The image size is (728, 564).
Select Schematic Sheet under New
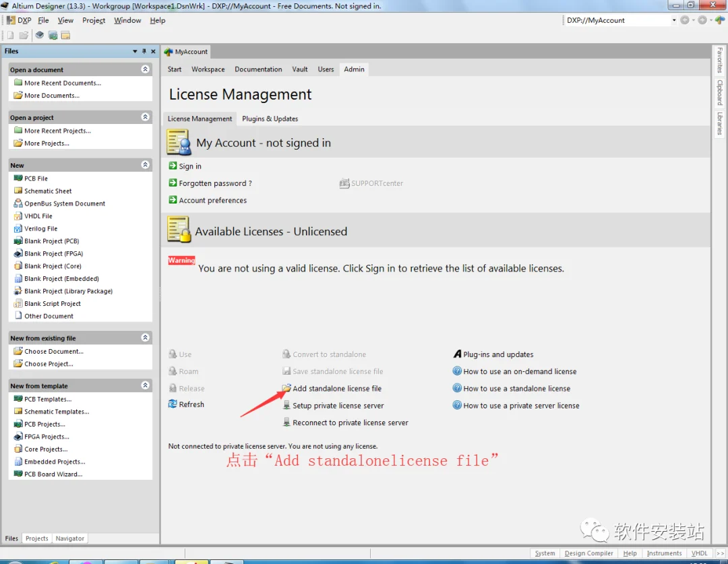point(48,191)
